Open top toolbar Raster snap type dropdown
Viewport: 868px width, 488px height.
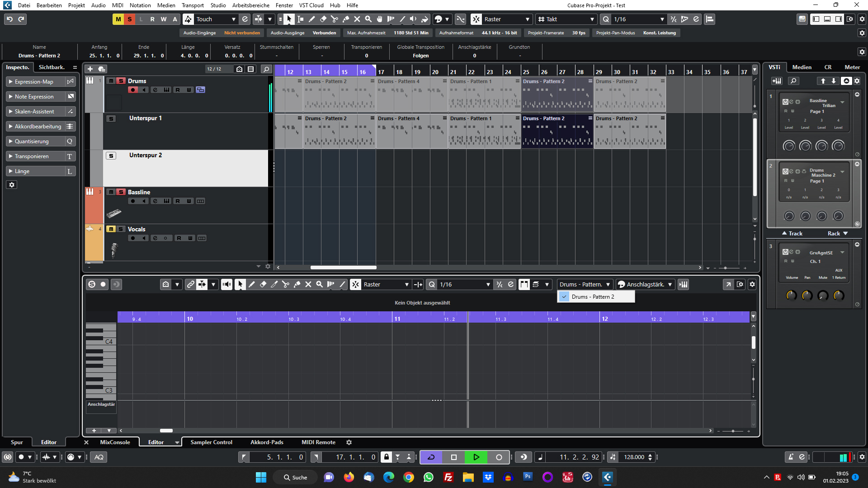click(x=507, y=19)
